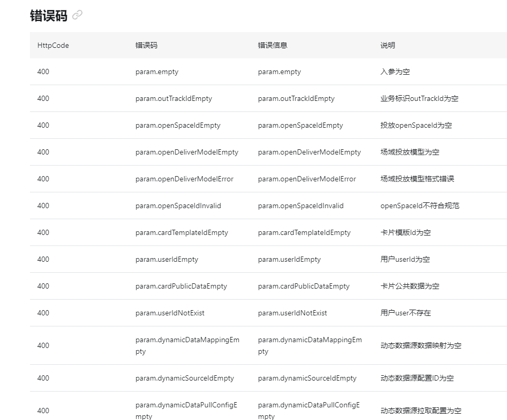Select error code cell param.empty

pos(157,71)
